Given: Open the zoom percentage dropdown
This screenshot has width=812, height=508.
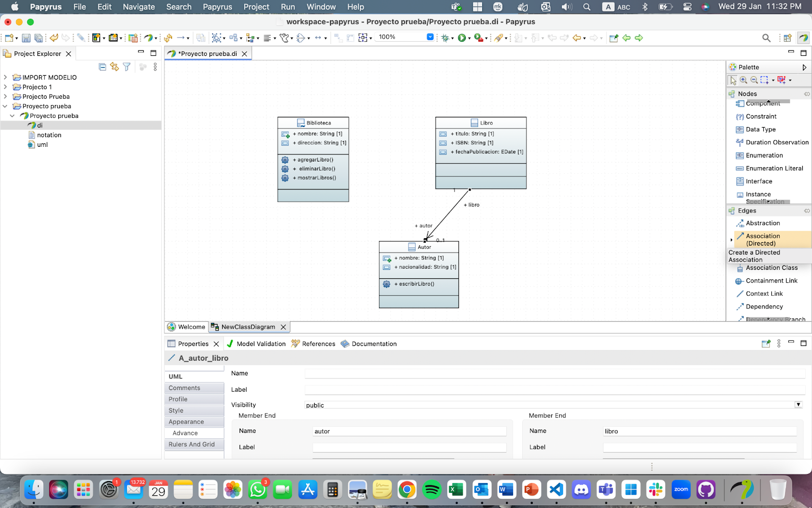Looking at the screenshot, I should (x=430, y=37).
